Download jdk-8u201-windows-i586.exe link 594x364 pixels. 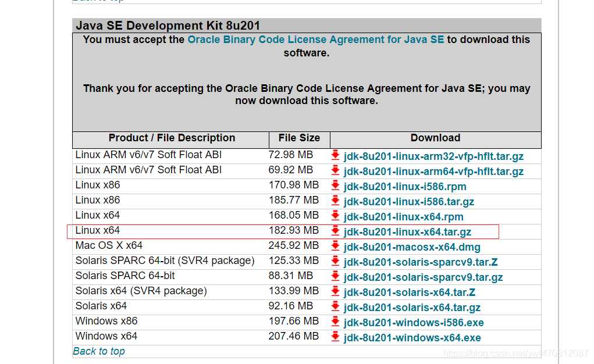(x=414, y=323)
